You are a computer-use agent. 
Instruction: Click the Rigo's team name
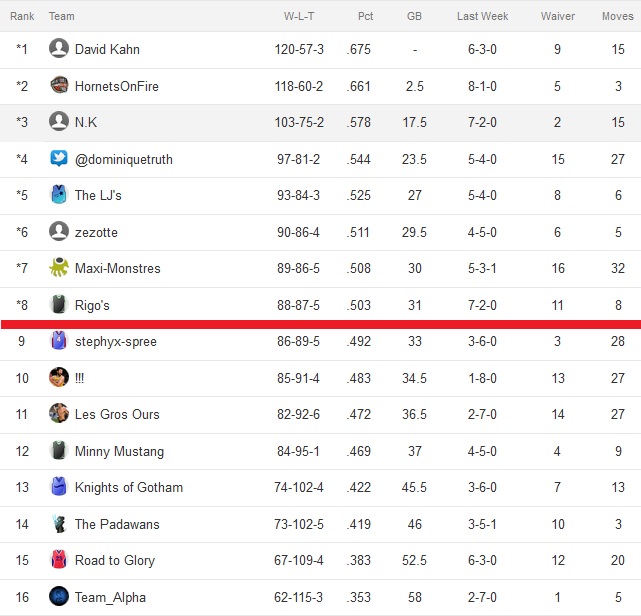tap(92, 305)
